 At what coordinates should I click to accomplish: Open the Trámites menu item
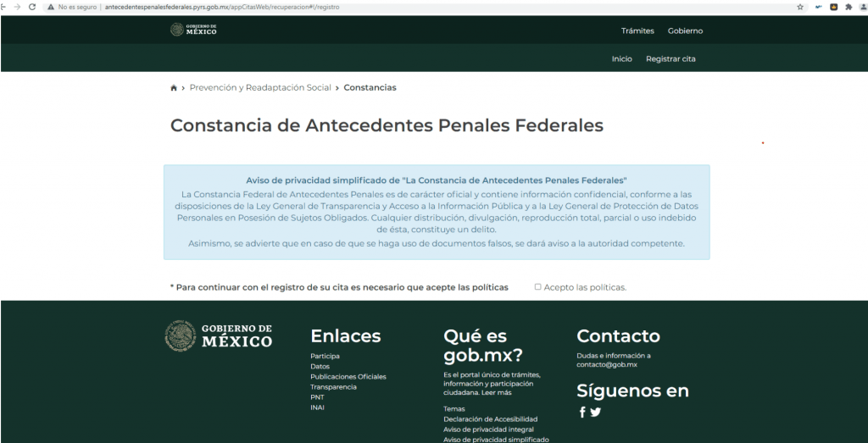[x=637, y=31]
